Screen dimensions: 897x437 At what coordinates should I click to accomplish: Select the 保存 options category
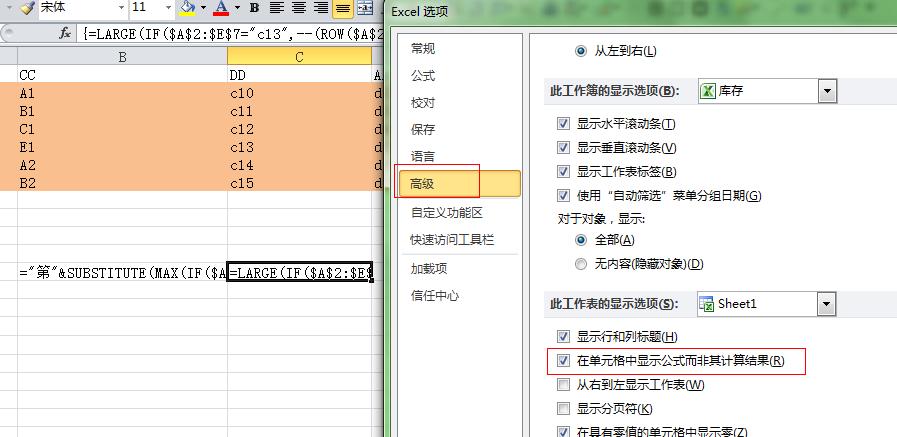pos(423,130)
